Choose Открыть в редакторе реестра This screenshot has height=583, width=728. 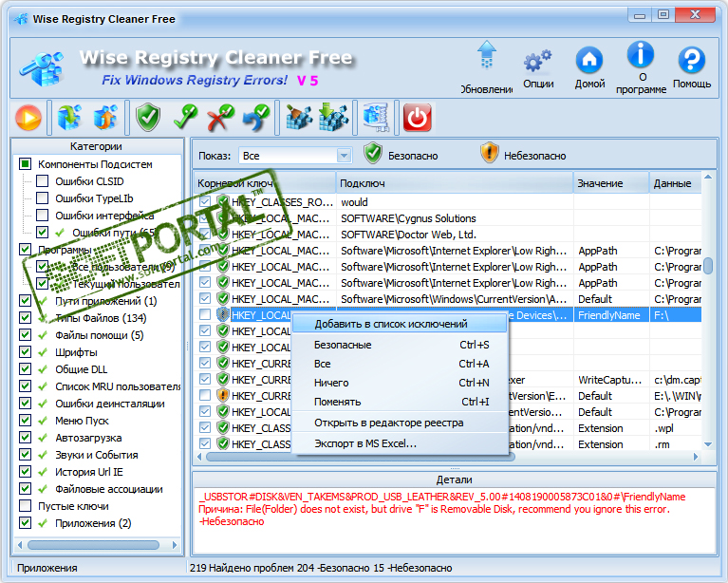pyautogui.click(x=400, y=423)
